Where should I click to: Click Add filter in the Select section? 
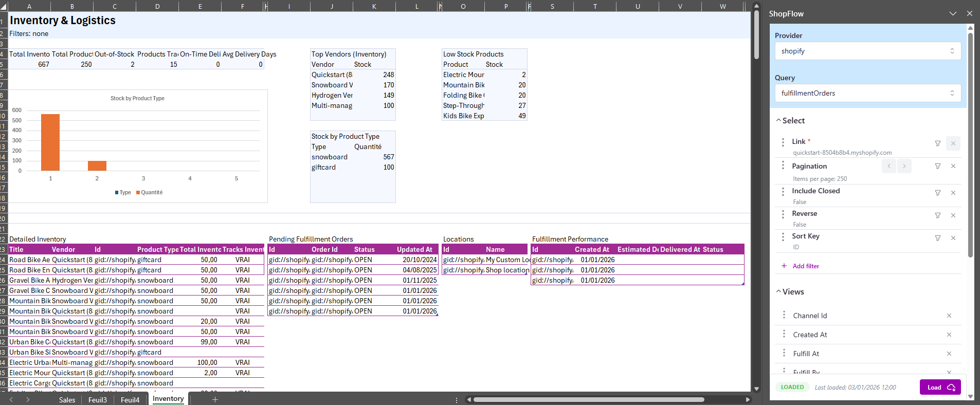801,266
